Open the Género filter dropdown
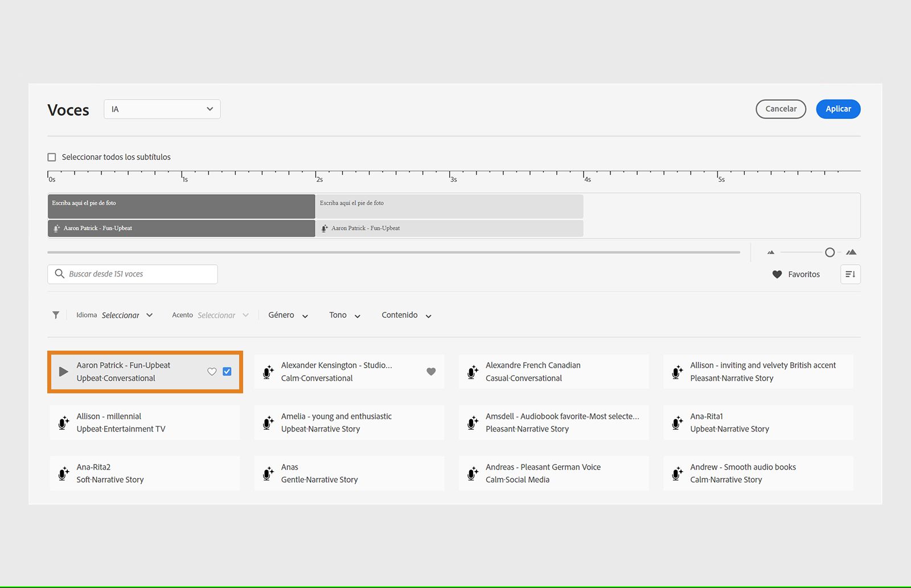The width and height of the screenshot is (911, 588). pyautogui.click(x=288, y=315)
